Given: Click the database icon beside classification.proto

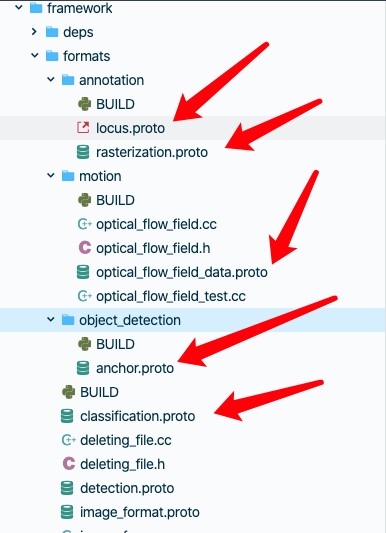Looking at the screenshot, I should coord(67,416).
